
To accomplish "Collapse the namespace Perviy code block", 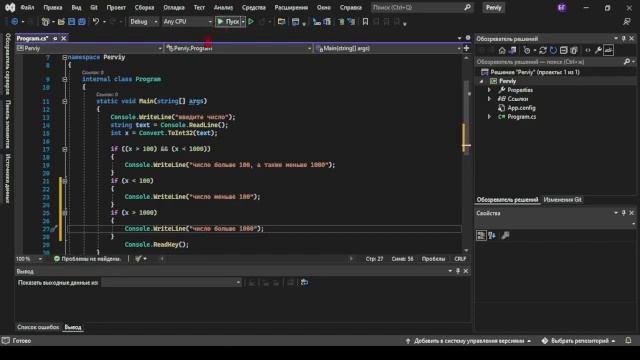I will [x=64, y=58].
